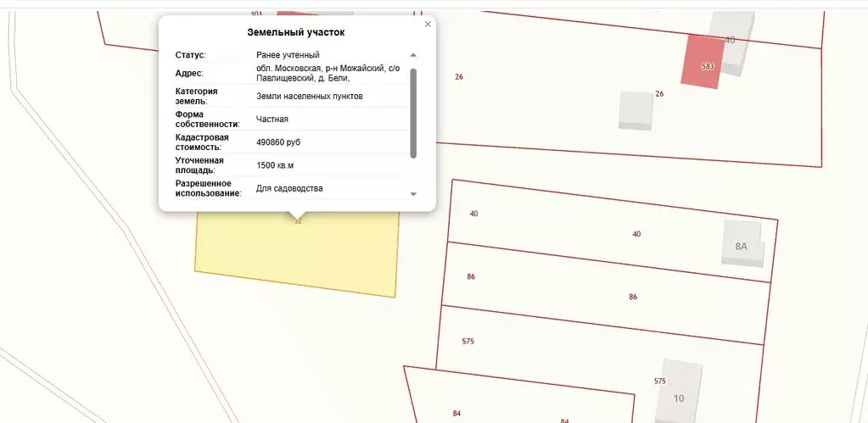Viewport: 868px width, 423px height.
Task: Click the popup's scroll up arrow
Action: point(413,55)
